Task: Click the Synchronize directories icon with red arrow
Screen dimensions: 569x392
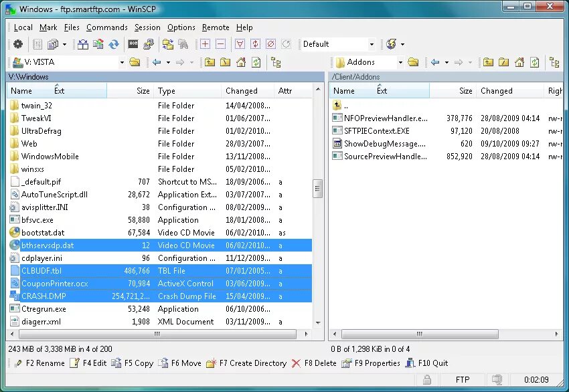Action: 98,44
